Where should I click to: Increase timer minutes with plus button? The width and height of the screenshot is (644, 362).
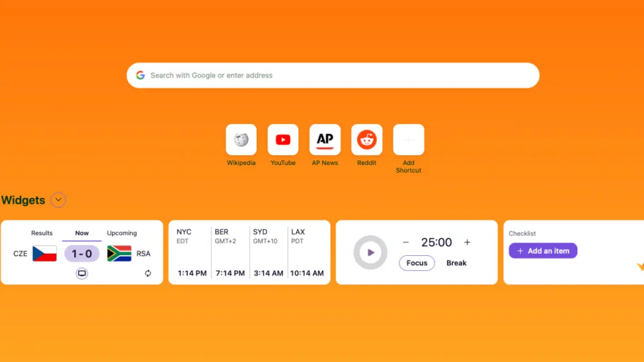(467, 242)
